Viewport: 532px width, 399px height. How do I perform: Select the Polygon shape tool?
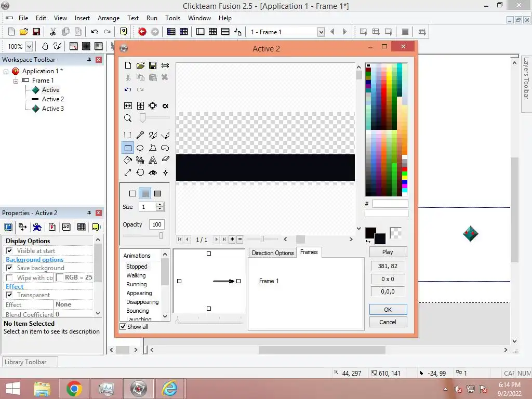[x=153, y=148]
